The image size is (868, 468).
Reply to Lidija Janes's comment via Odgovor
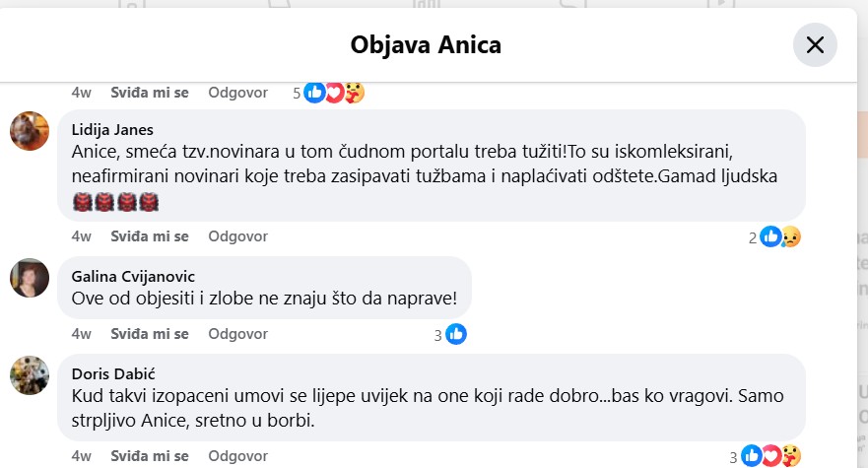(237, 236)
